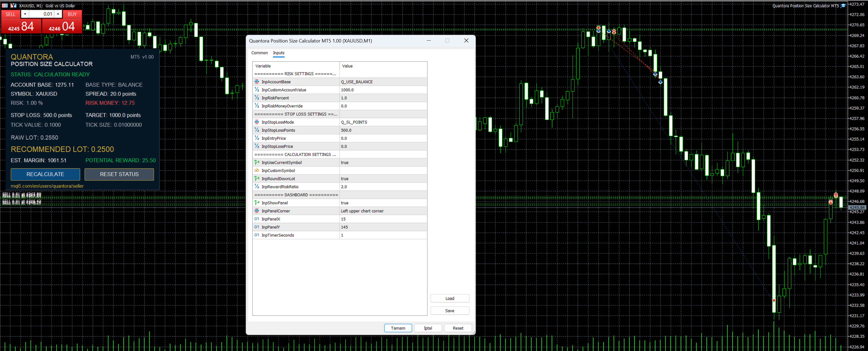
Task: Edit the InpCustomAccountValue value 1000.0
Action: click(x=383, y=90)
